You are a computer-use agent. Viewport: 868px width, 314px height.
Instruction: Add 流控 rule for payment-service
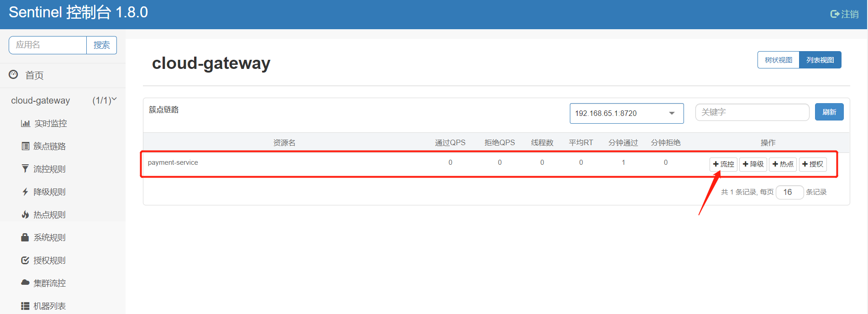coord(723,164)
